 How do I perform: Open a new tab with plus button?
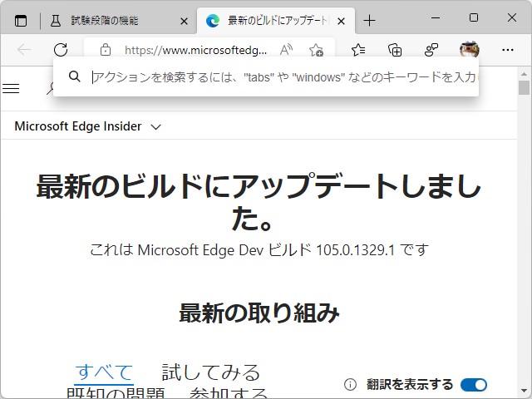tap(369, 21)
